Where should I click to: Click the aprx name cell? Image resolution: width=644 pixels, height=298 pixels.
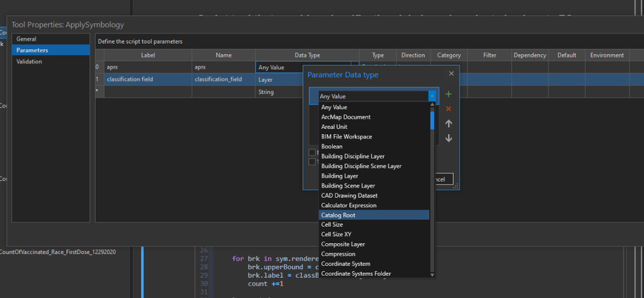coord(223,67)
